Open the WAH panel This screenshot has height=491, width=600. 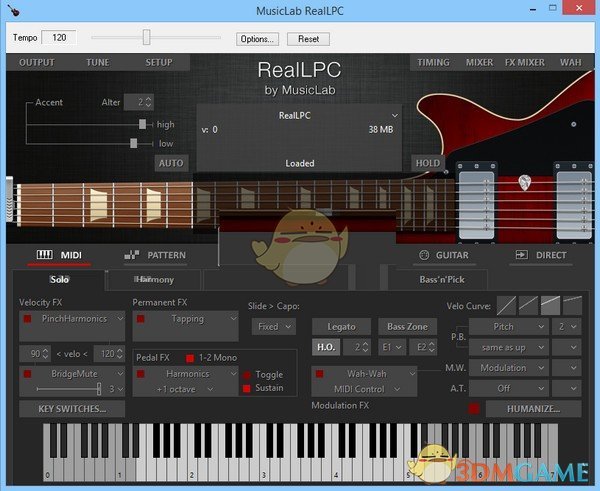pos(571,62)
